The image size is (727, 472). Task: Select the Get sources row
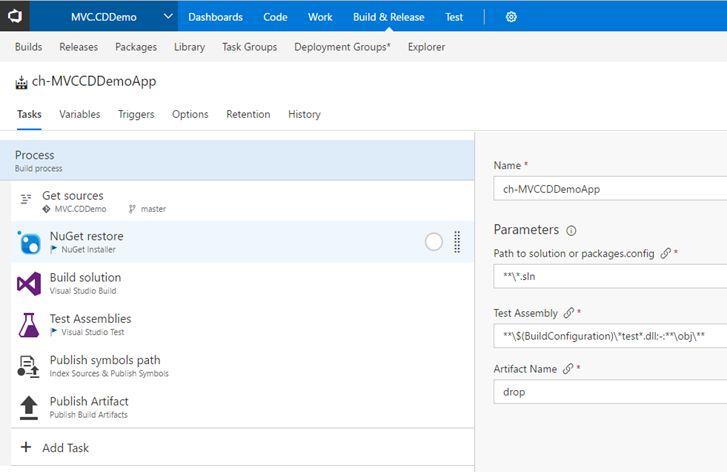click(x=242, y=201)
